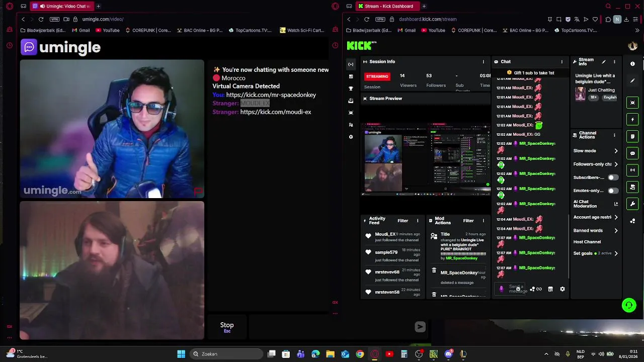Screen dimensions: 644x362
Task: Open the YouTube bookmark in Umingle window
Action: click(107, 30)
